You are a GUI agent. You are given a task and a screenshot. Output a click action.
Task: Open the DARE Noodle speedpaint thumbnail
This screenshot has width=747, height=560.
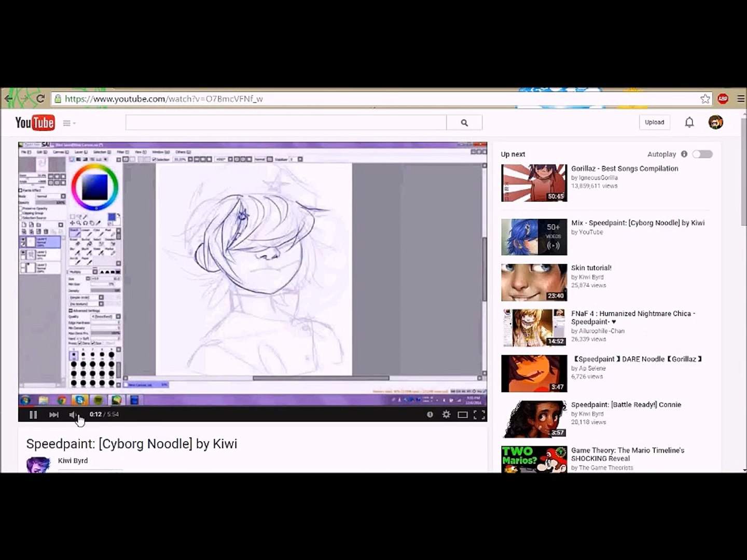click(x=534, y=374)
